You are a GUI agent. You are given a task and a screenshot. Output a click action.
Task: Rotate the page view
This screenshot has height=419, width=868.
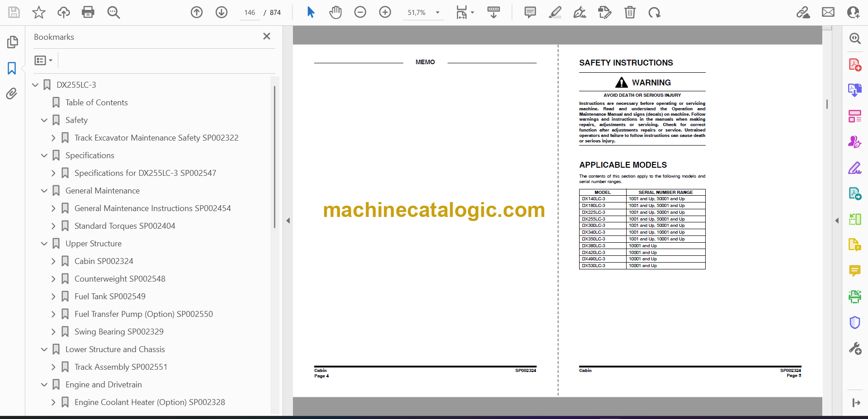pos(654,12)
